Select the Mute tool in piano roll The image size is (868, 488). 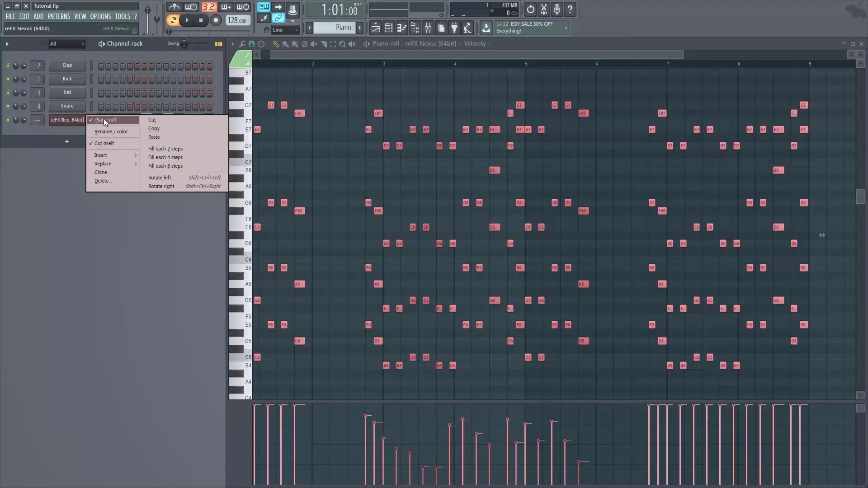click(x=314, y=44)
